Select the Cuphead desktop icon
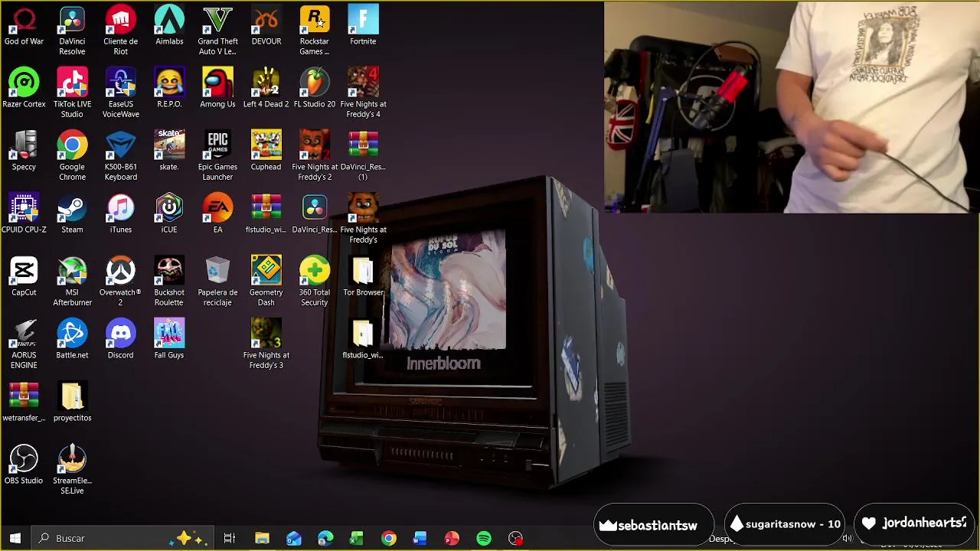Viewport: 980px width, 551px height. [266, 152]
